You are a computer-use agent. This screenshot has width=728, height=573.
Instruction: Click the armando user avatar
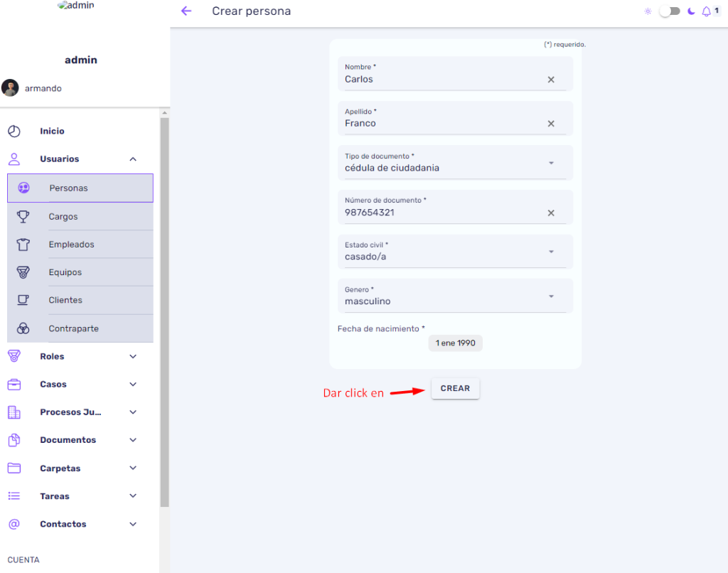click(10, 87)
